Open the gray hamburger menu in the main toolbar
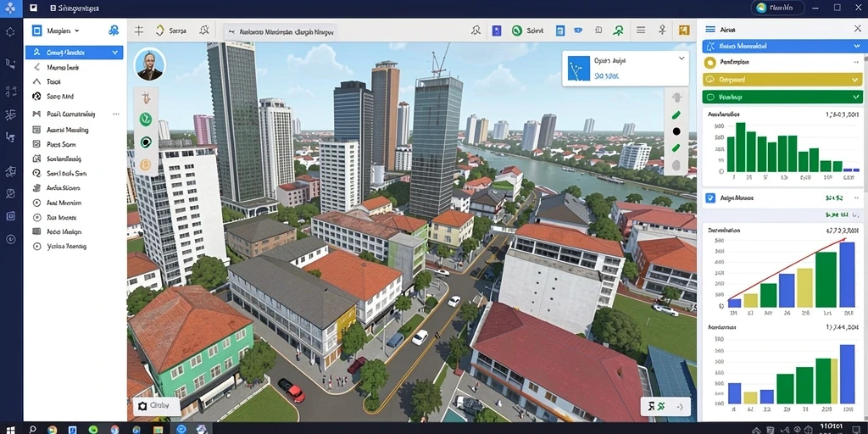The height and width of the screenshot is (434, 868). tap(641, 31)
